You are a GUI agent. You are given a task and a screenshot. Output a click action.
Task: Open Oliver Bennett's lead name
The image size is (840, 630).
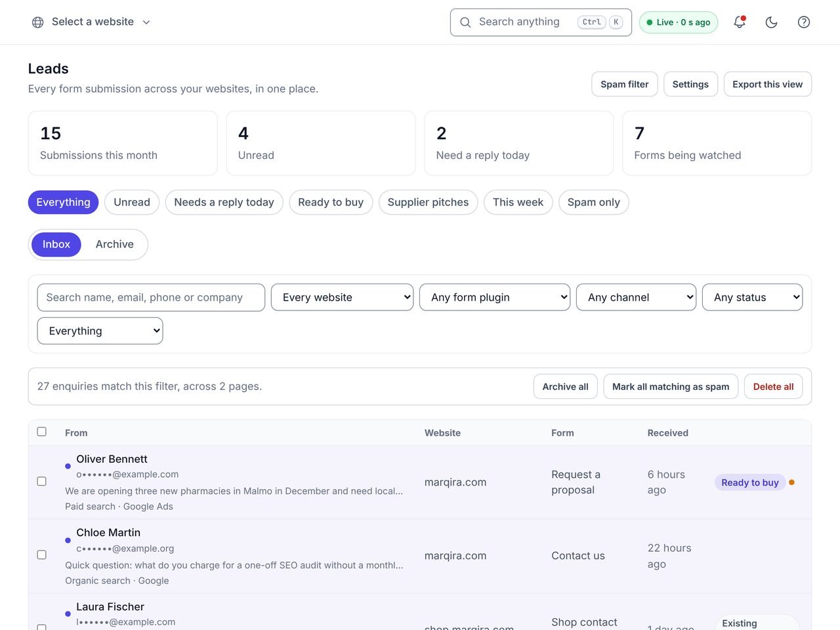tap(112, 459)
